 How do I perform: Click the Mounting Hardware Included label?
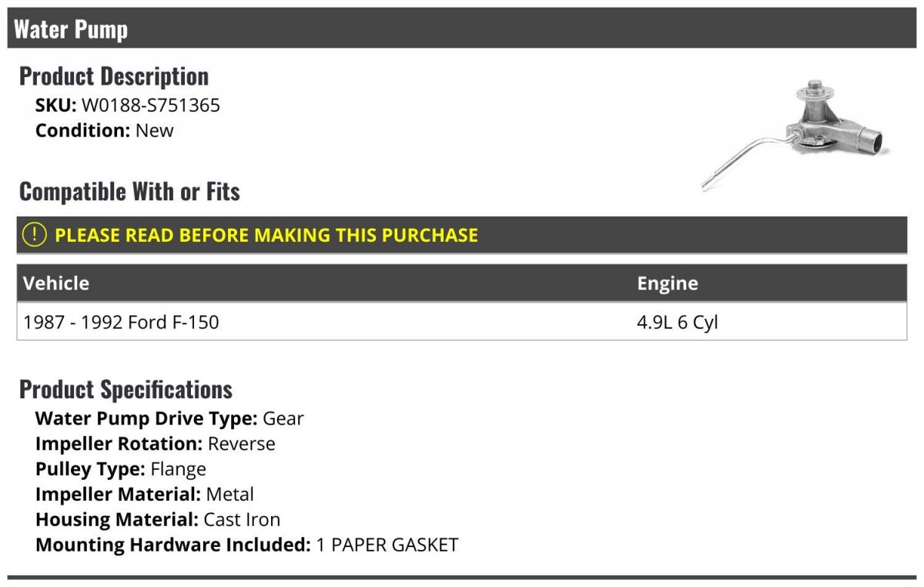[x=173, y=545]
